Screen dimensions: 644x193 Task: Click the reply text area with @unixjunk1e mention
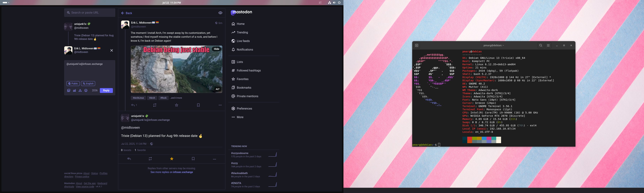[x=89, y=70]
